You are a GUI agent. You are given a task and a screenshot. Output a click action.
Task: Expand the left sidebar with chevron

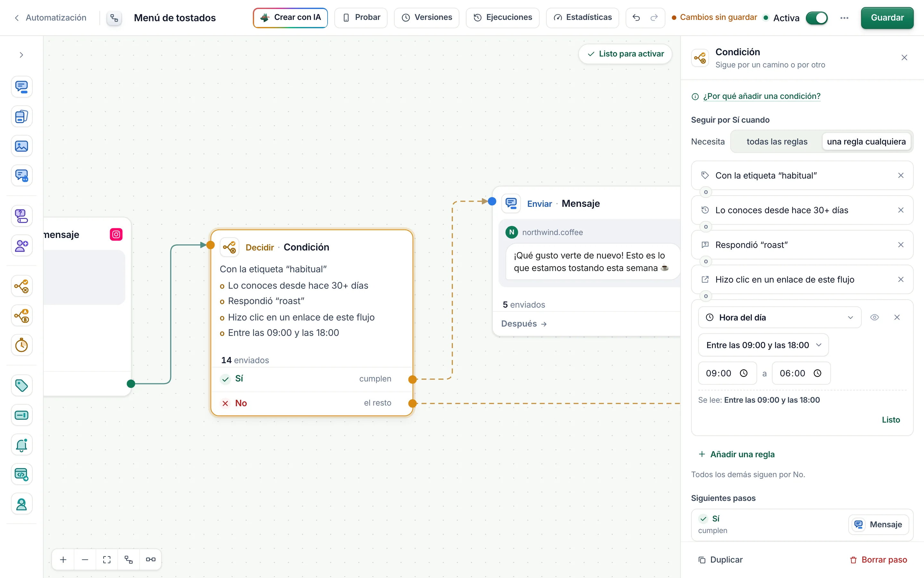21,55
